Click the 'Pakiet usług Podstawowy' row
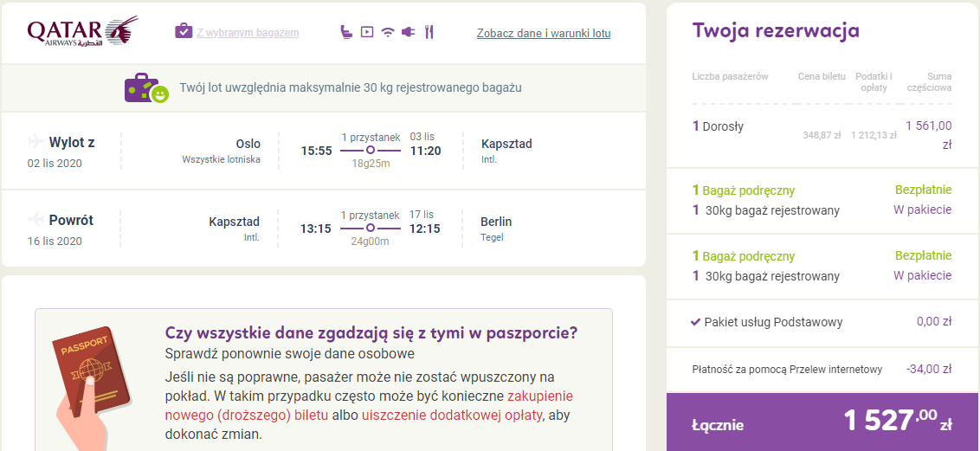This screenshot has height=451, width=980. [x=822, y=322]
